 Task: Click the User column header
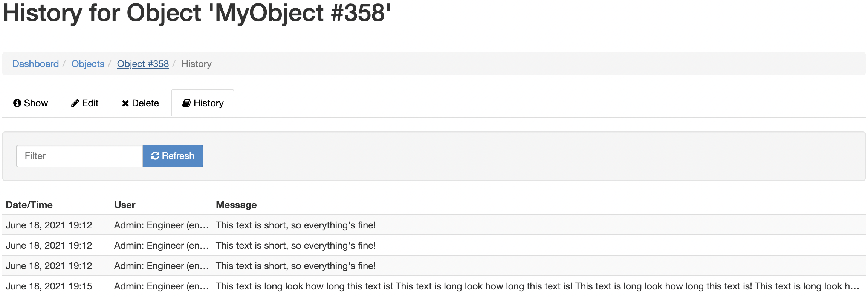pos(125,205)
